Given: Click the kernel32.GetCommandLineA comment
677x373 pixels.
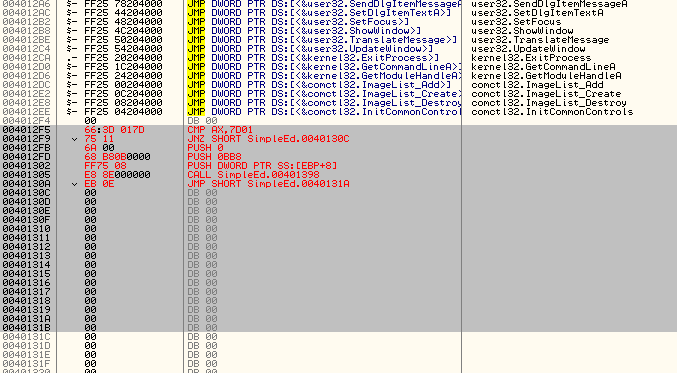Looking at the screenshot, I should pos(543,67).
